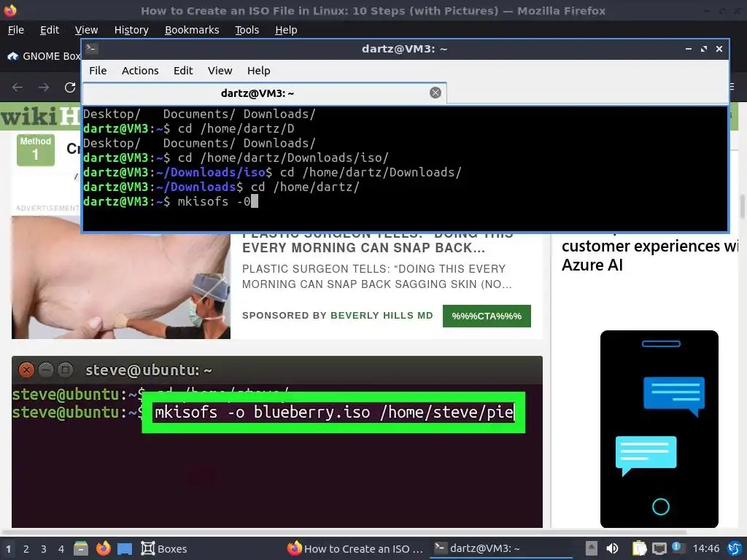
Task: Click the removable media eject tray icon
Action: point(591,548)
